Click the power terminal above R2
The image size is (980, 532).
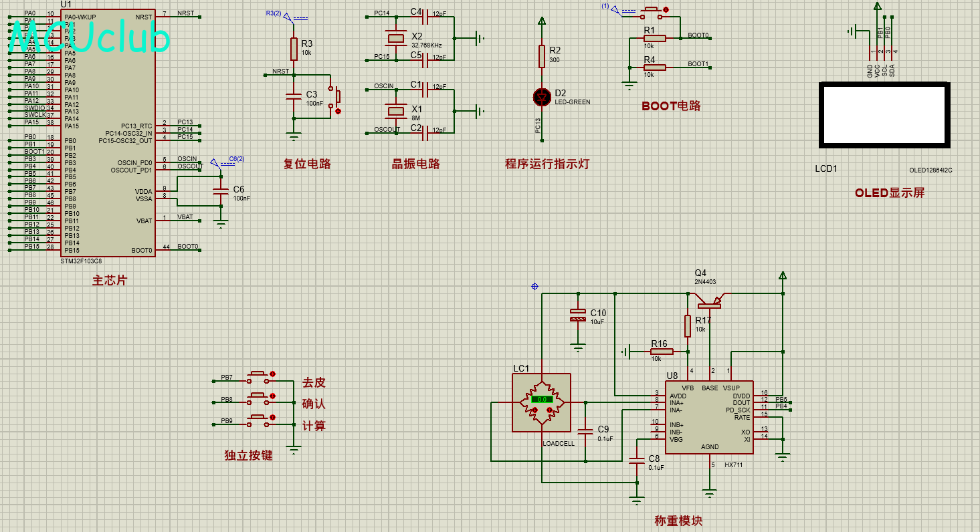coord(542,21)
